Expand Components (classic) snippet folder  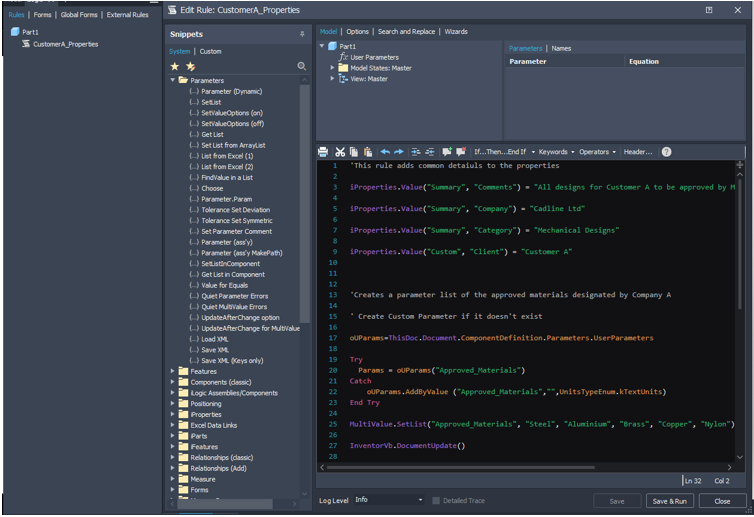coord(173,382)
